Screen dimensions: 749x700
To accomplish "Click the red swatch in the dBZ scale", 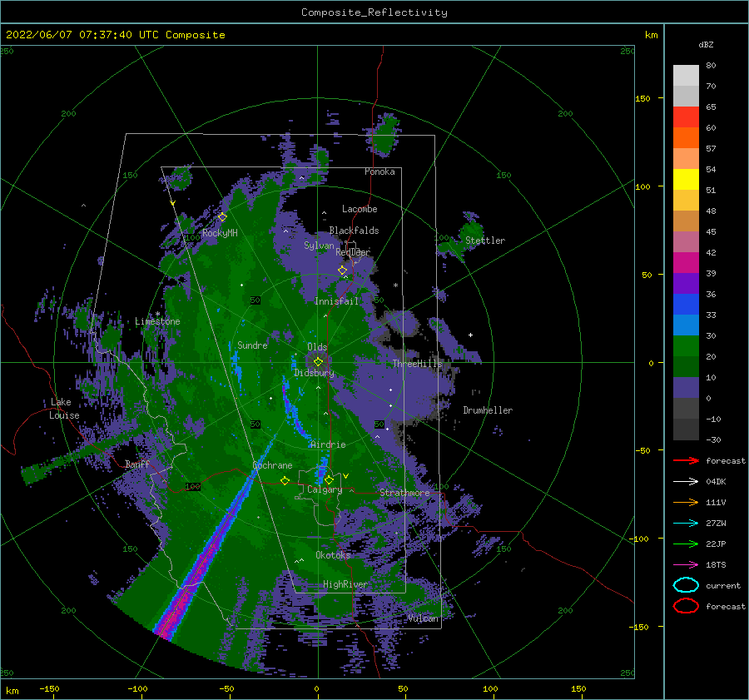I will pos(686,117).
